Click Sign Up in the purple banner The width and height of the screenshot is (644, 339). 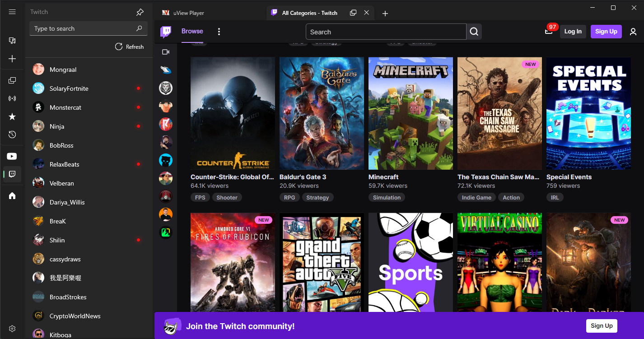click(602, 325)
